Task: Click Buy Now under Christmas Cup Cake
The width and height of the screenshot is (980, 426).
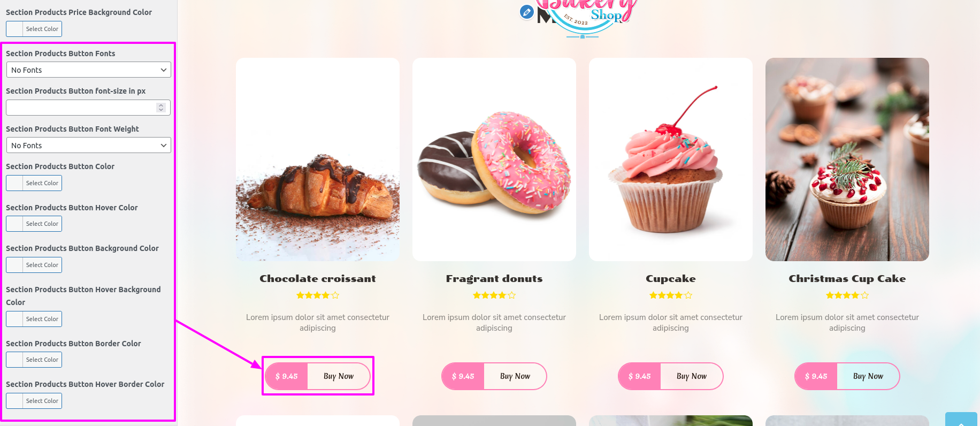Action: pyautogui.click(x=868, y=376)
